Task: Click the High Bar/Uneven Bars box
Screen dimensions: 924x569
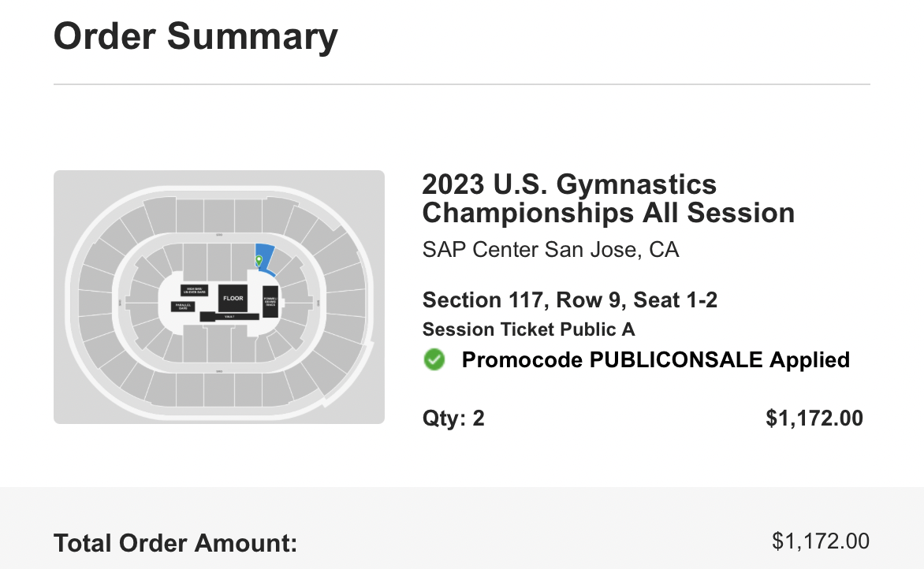Action: tap(195, 290)
